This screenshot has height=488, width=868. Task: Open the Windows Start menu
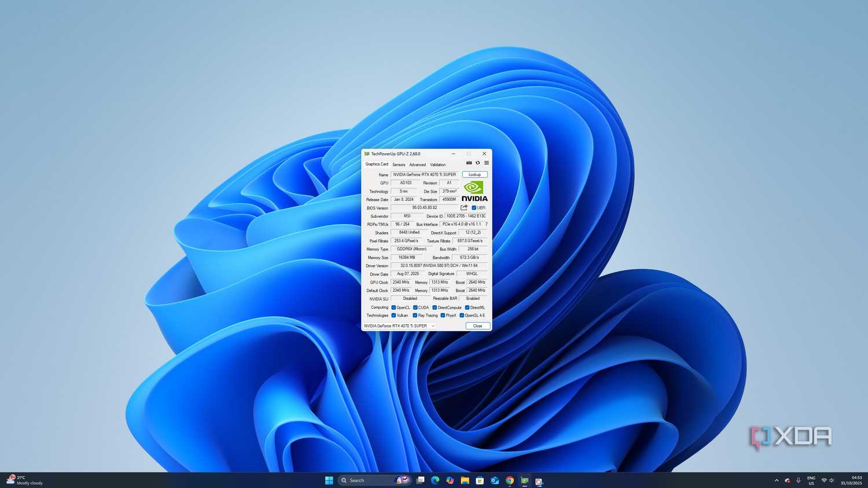(x=329, y=480)
